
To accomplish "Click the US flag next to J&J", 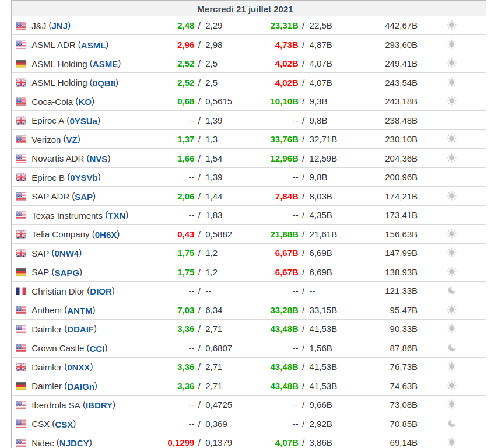I will (21, 26).
